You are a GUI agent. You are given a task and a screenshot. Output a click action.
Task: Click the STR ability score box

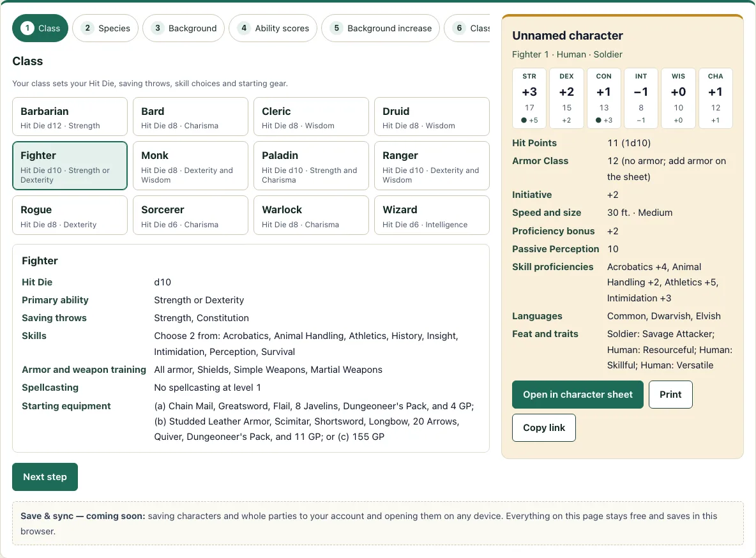529,98
